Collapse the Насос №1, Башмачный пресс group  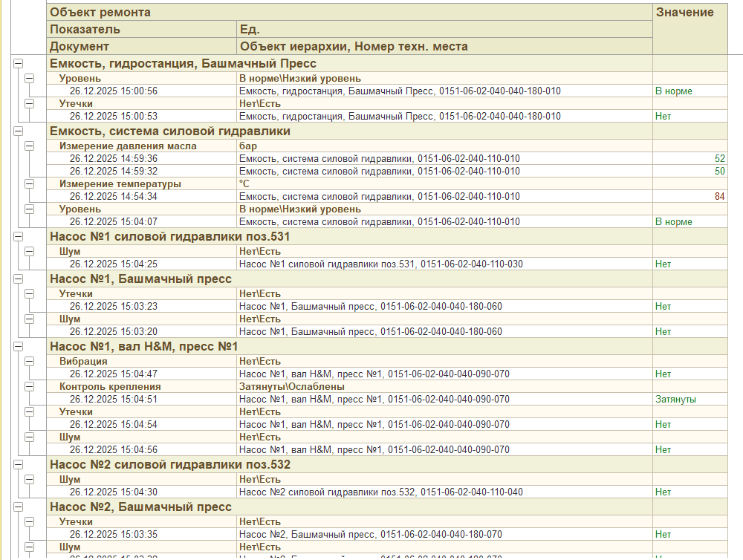coord(18,279)
